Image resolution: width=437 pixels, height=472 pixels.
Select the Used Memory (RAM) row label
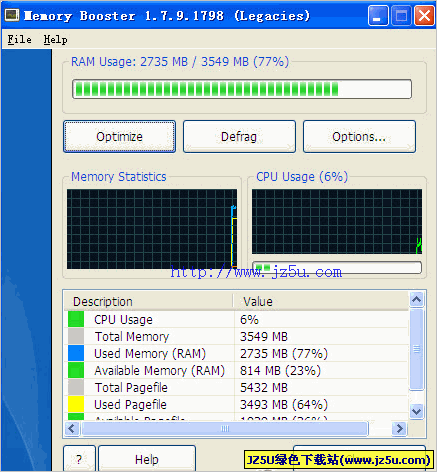(x=150, y=354)
